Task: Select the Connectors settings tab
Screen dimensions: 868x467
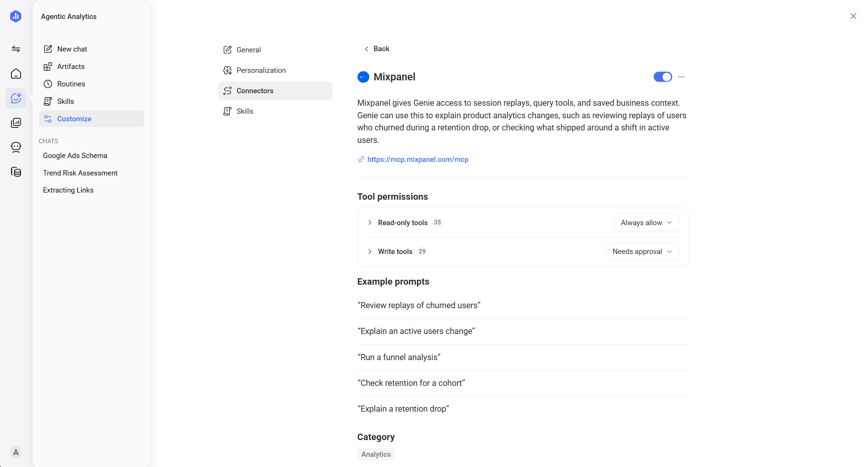Action: (275, 91)
